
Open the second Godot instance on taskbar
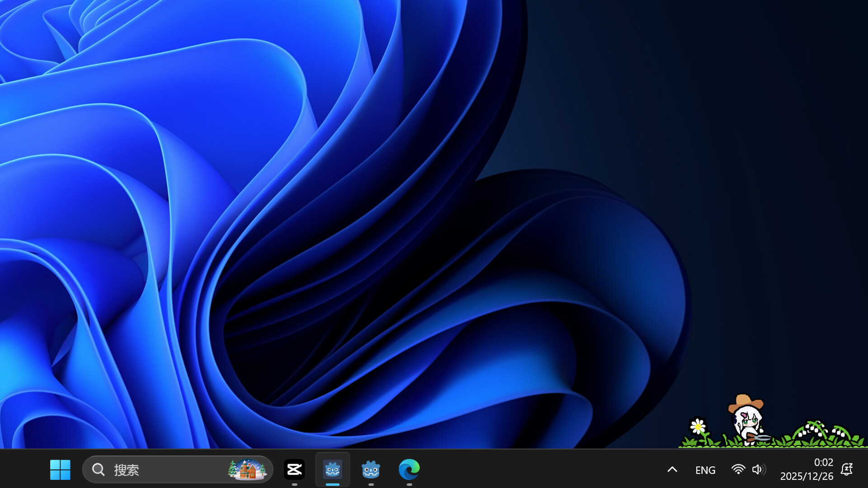[371, 469]
